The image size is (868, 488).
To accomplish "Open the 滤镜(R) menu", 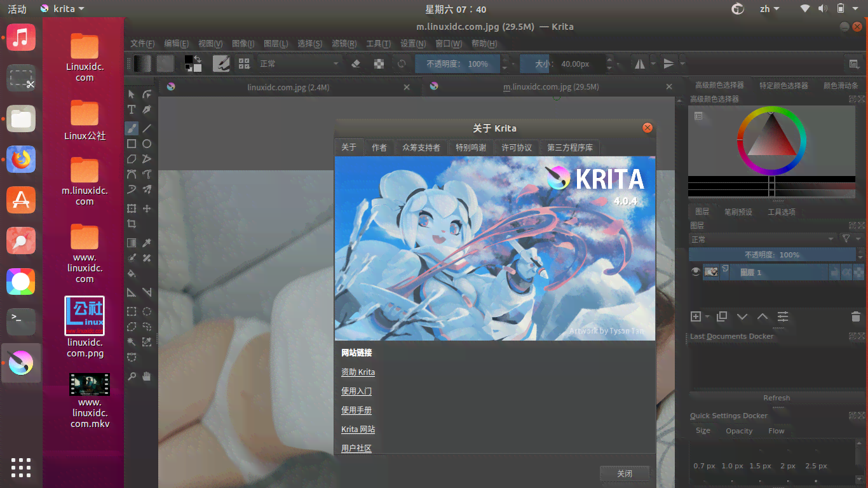I will tap(344, 44).
